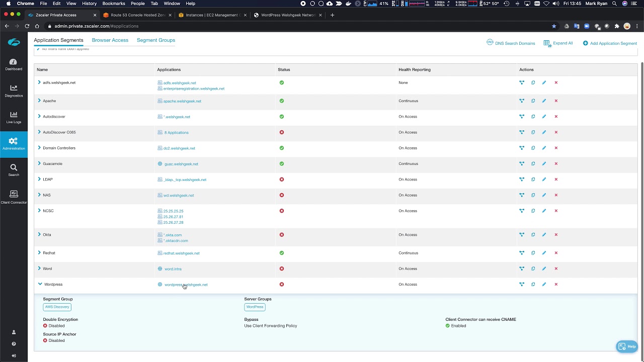Expand the Guacamole row
The height and width of the screenshot is (362, 644).
tap(39, 163)
